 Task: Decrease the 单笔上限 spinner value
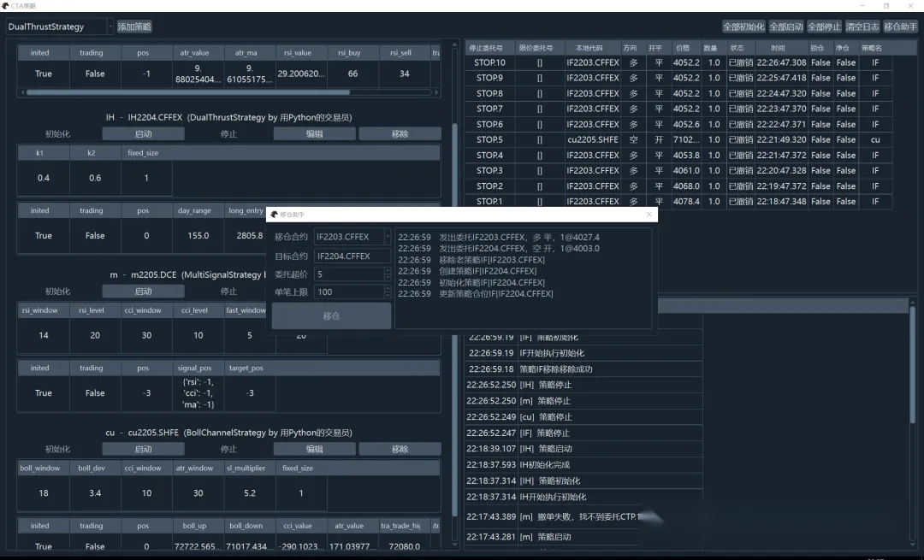tap(388, 296)
